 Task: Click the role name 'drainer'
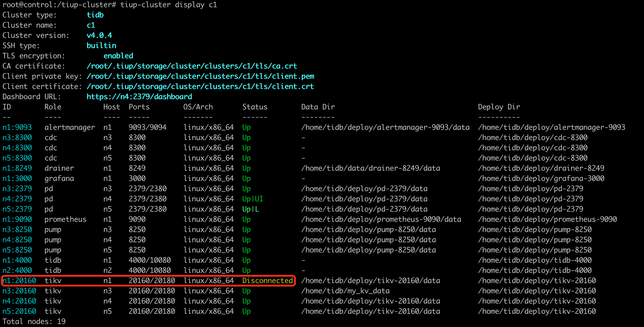point(59,168)
